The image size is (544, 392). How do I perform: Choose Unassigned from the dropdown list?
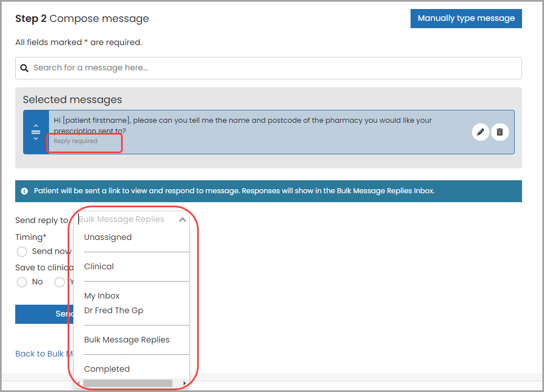108,237
